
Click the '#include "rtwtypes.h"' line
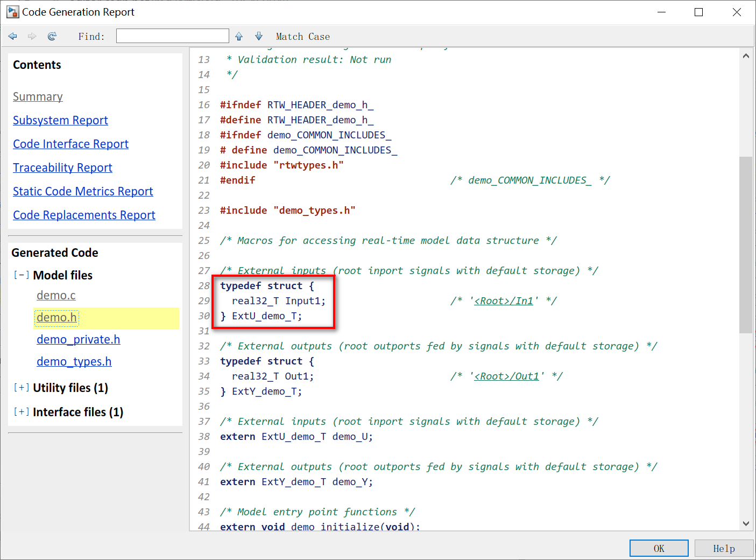[x=282, y=165]
